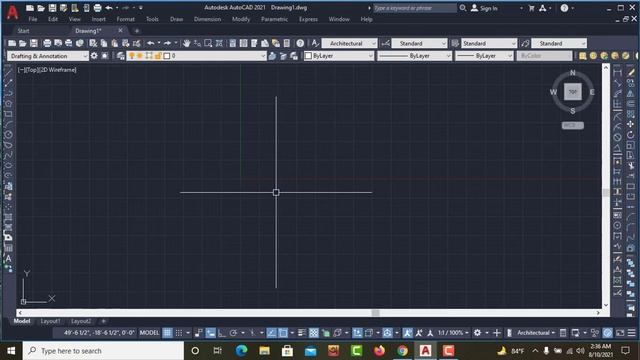The image size is (640, 360).
Task: Add a new drawing tab with plus button
Action: [x=137, y=31]
